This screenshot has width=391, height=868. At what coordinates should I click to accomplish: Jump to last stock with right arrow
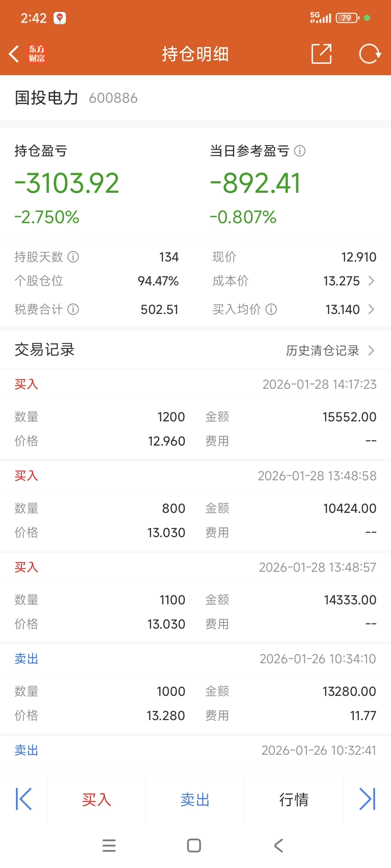coord(367,799)
